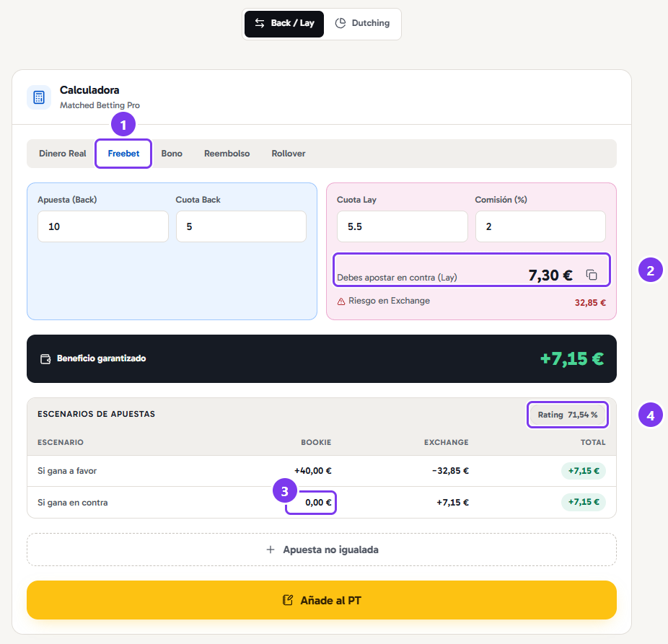Select the Freebet tab

coord(123,154)
